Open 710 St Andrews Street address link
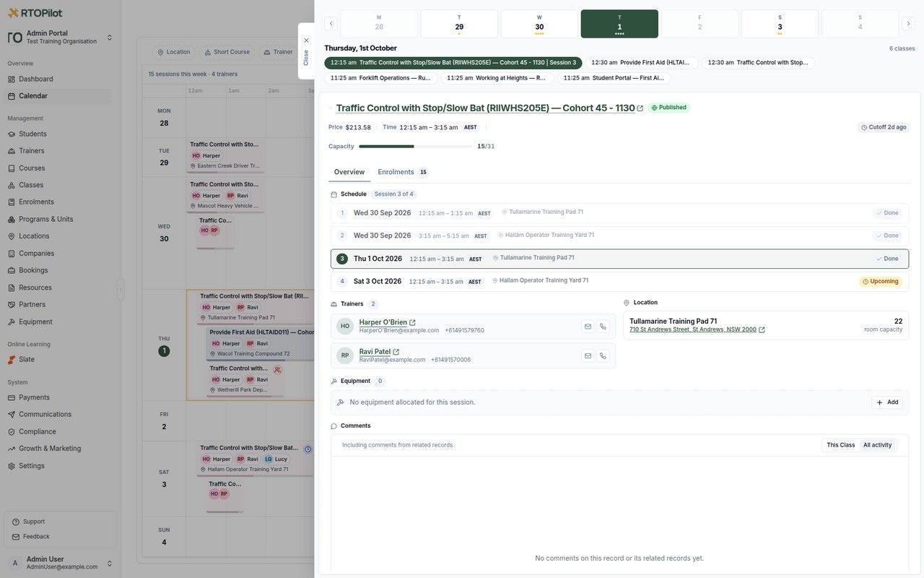 point(693,329)
